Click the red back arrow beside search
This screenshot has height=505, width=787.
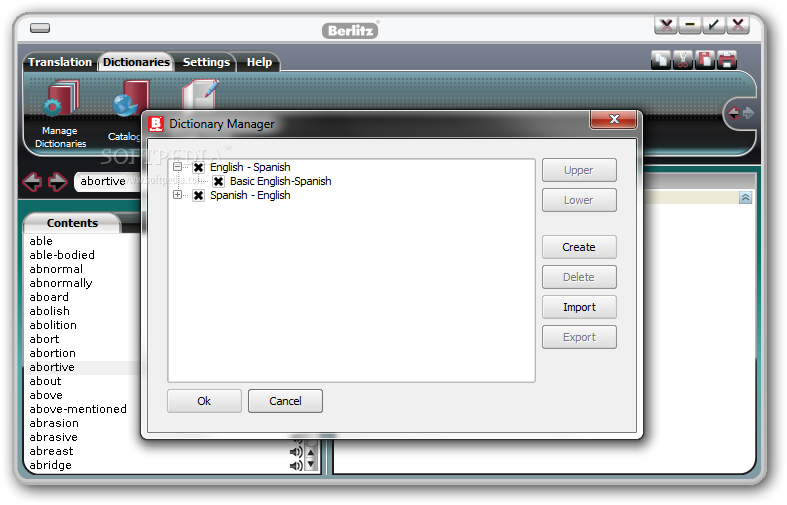(32, 181)
